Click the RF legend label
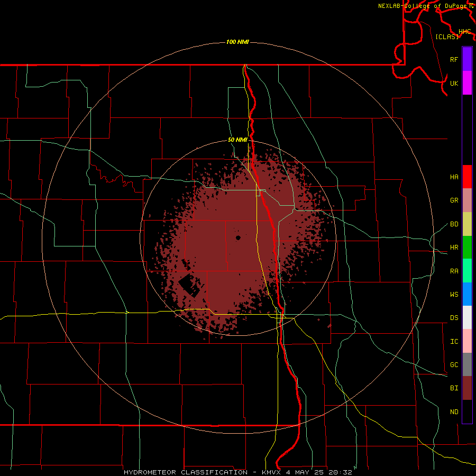Viewport: 476px width, 476px height. (454, 59)
